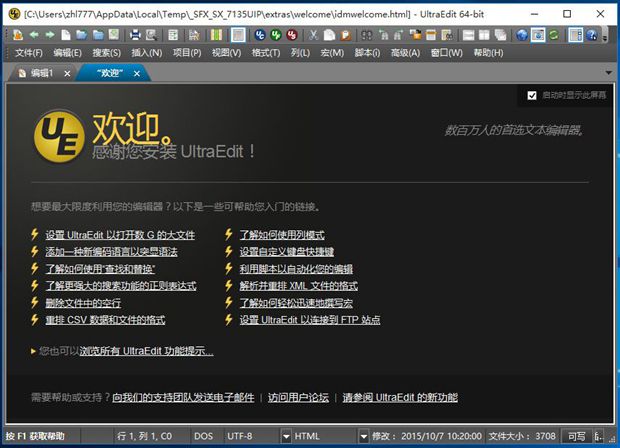Click 请参阅 UltraEdit 的新功能 link

coord(400,397)
